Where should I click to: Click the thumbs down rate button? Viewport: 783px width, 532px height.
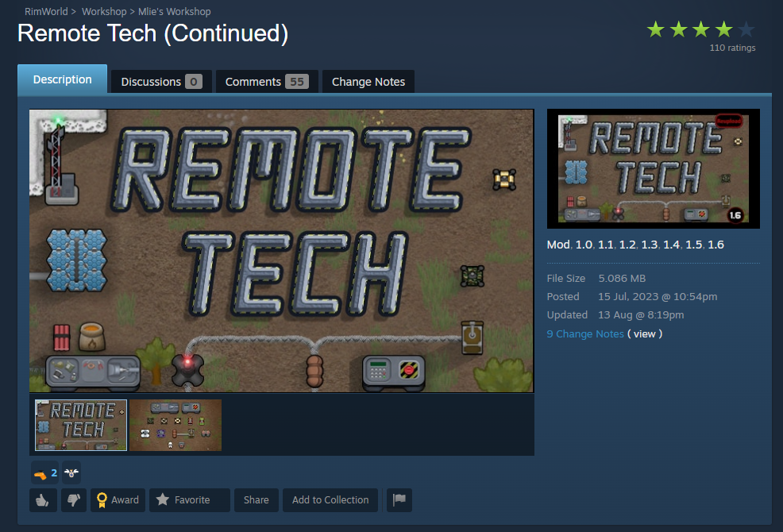pyautogui.click(x=74, y=500)
